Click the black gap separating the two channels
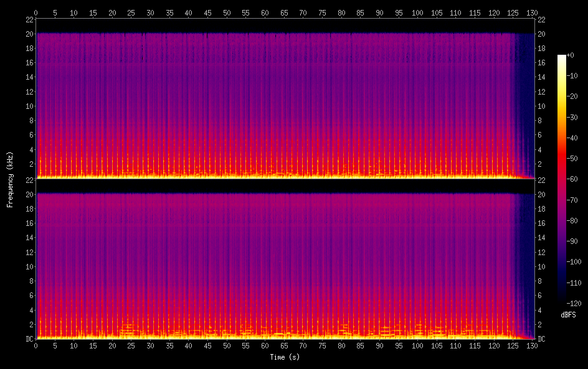The height and width of the screenshot is (369, 588). (x=285, y=185)
